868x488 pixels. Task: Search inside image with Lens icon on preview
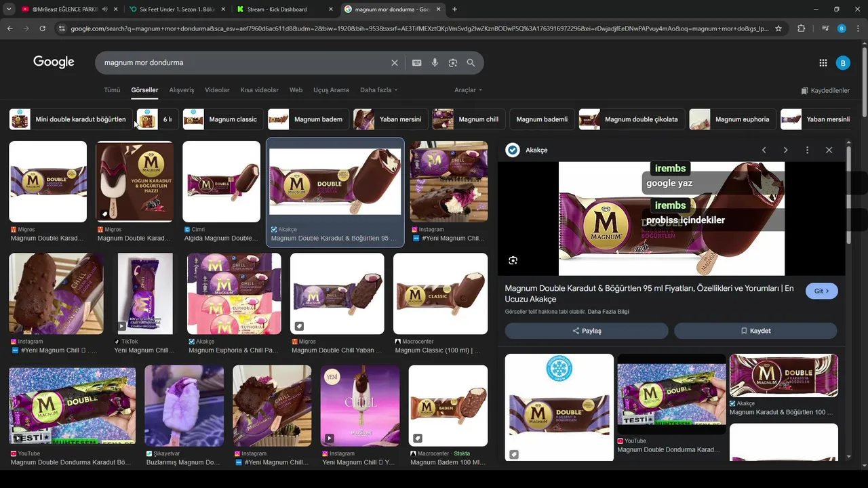[x=513, y=260]
